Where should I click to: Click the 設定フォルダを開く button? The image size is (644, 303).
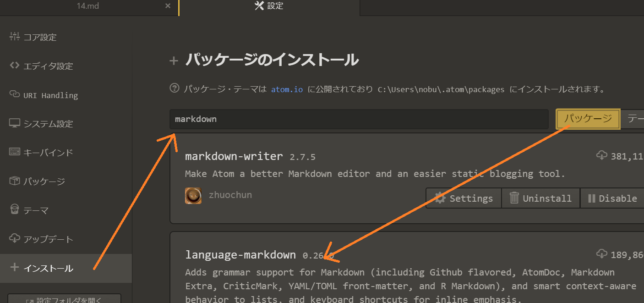coord(64,299)
